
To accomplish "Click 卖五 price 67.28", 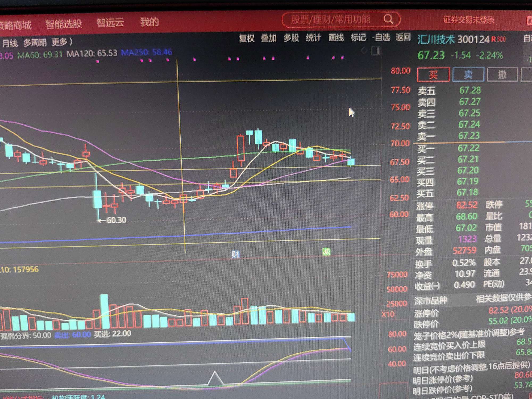I will [x=470, y=90].
